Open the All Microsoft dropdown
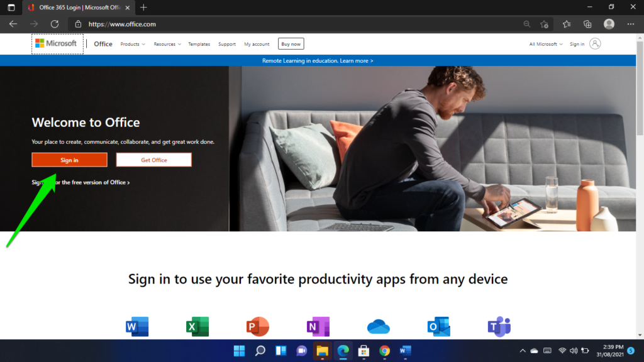This screenshot has width=644, height=362. [x=545, y=44]
